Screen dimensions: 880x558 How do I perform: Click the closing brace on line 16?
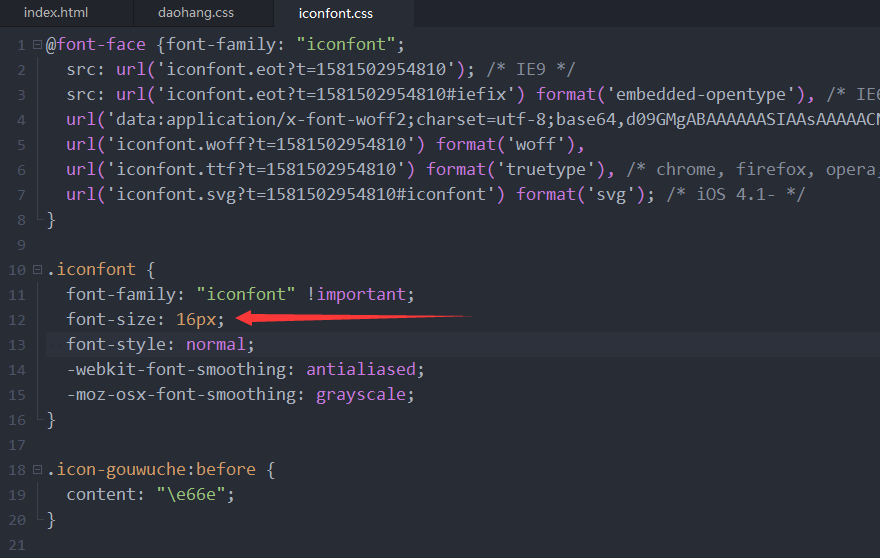click(x=51, y=419)
